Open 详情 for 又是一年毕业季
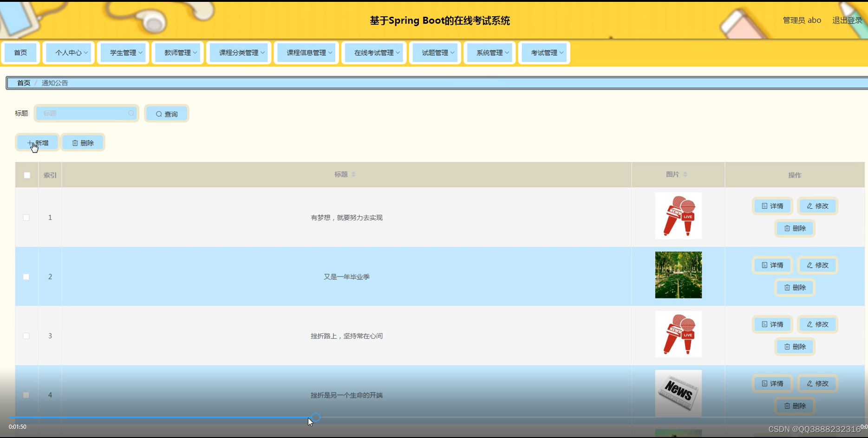The height and width of the screenshot is (438, 868). [772, 265]
